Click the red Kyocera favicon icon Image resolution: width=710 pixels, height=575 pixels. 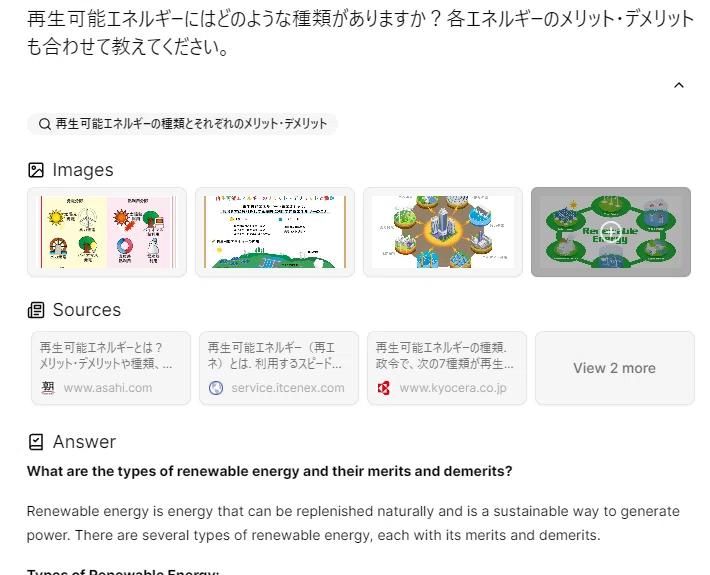pyautogui.click(x=384, y=388)
